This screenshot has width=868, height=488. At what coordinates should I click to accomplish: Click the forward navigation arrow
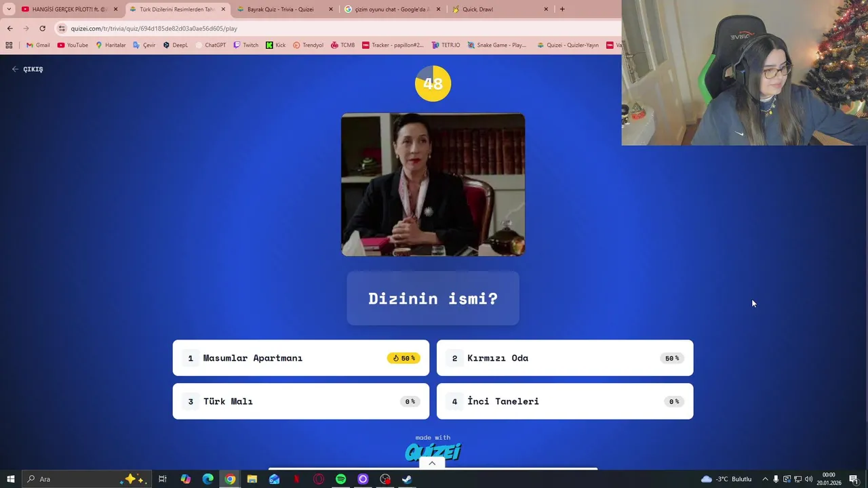click(26, 28)
